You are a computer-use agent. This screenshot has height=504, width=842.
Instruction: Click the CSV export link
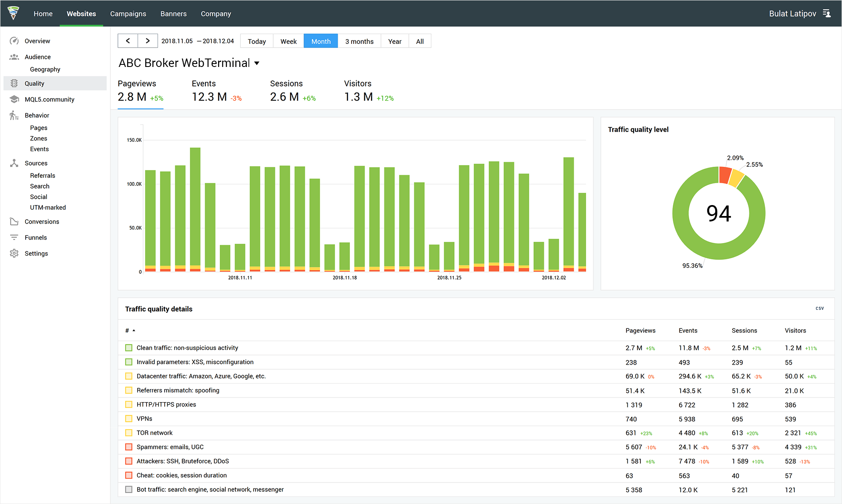820,308
